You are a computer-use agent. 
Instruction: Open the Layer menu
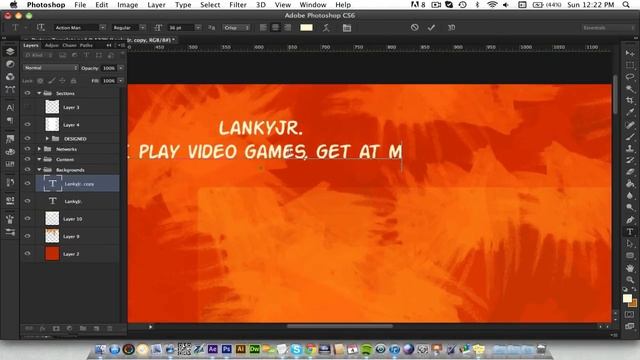pyautogui.click(x=156, y=5)
